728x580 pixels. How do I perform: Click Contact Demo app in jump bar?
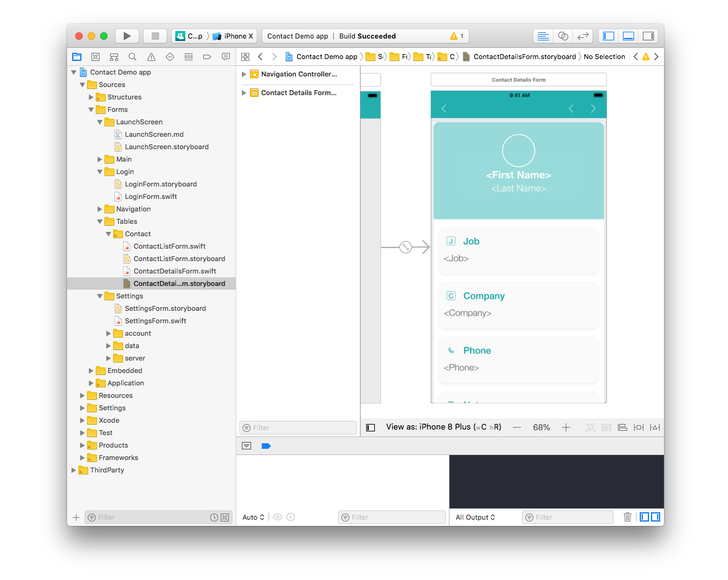[x=321, y=57]
